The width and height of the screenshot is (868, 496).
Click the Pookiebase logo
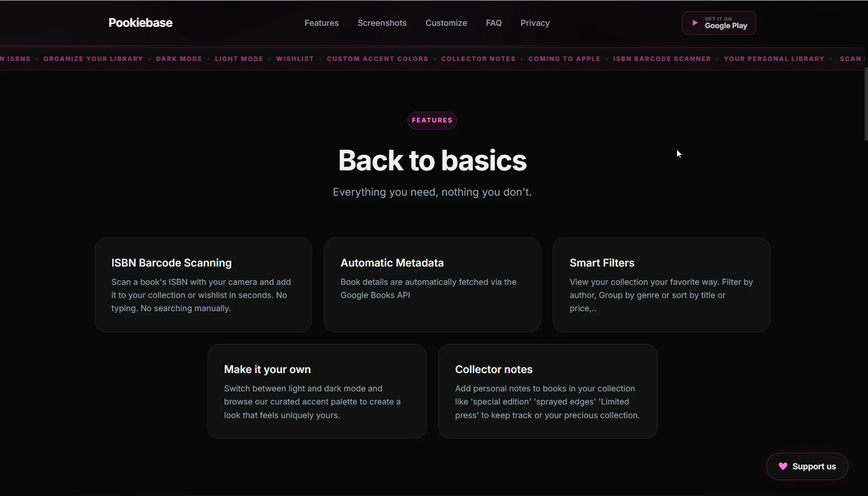(x=140, y=23)
